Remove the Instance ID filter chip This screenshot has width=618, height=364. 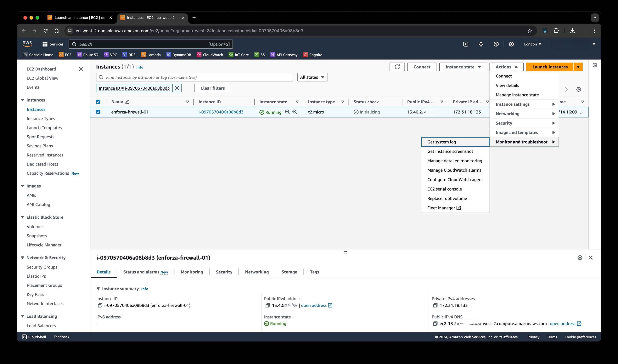point(177,88)
